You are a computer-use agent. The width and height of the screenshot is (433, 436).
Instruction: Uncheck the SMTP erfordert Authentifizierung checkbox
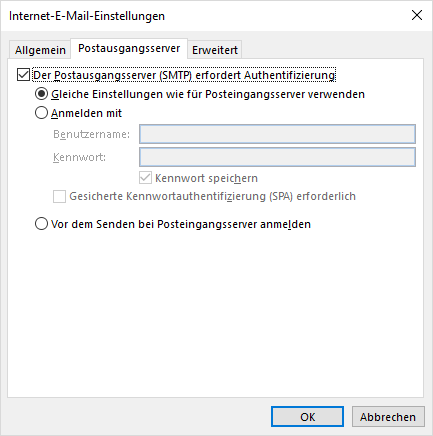point(23,75)
